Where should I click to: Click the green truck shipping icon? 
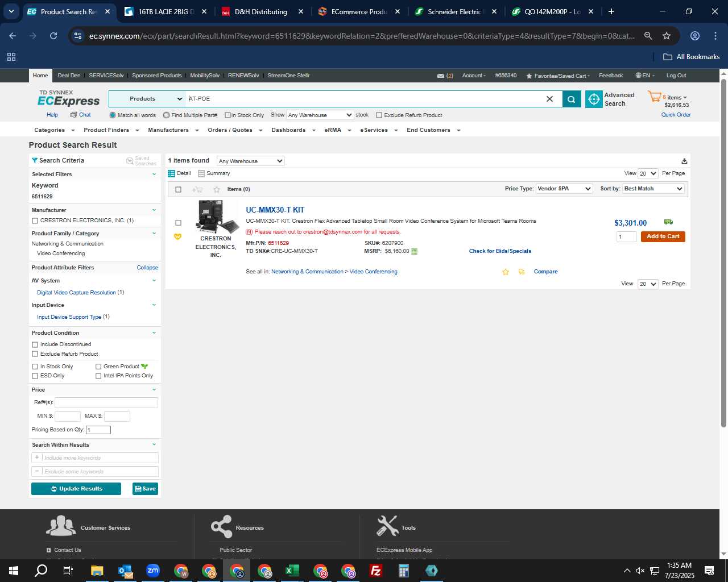668,222
